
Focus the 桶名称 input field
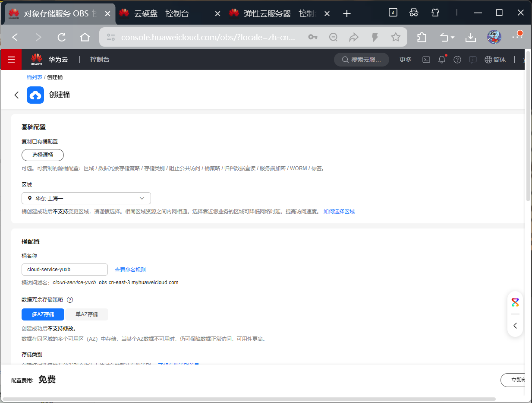(65, 270)
